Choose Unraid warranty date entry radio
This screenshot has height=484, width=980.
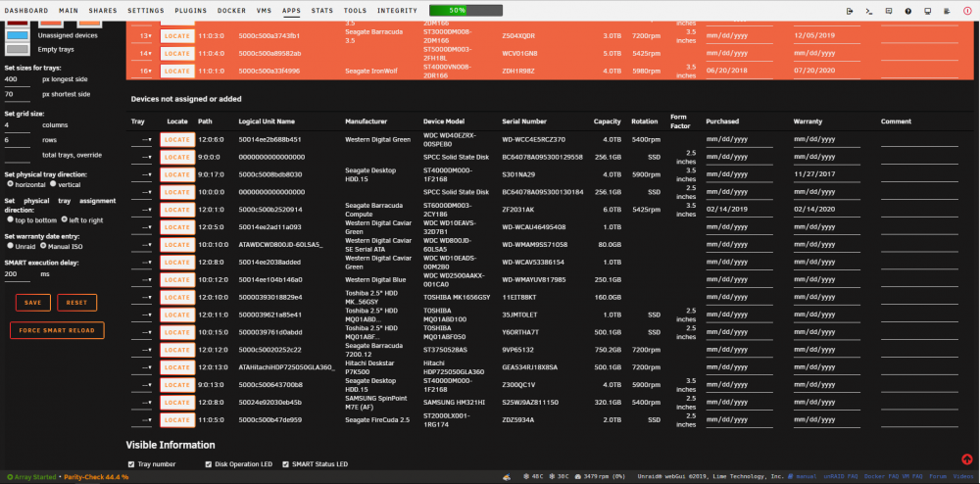pos(10,246)
